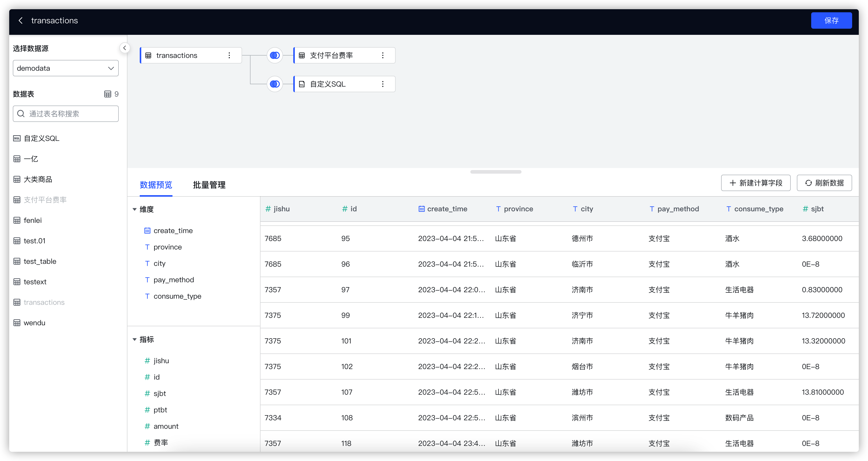Screen dimensions: 868x461
Task: Select 费率 in the measures list
Action: point(160,443)
